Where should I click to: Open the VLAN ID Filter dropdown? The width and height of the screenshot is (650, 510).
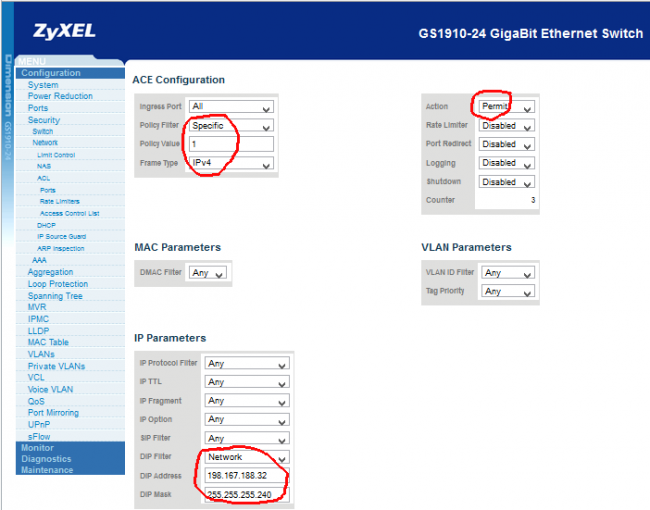tap(508, 273)
